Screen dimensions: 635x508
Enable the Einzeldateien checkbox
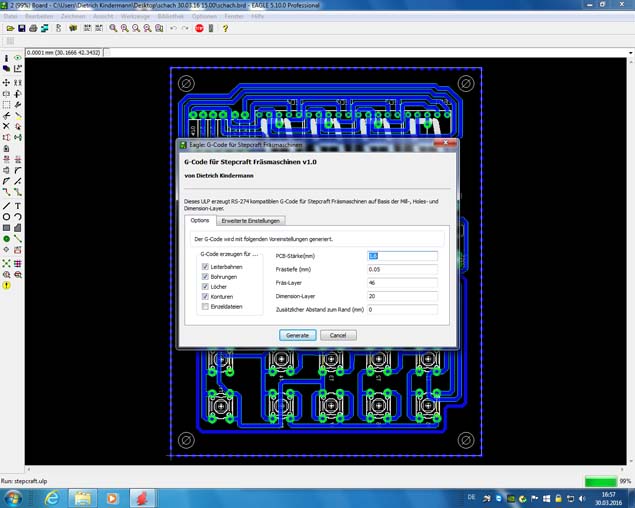(205, 307)
